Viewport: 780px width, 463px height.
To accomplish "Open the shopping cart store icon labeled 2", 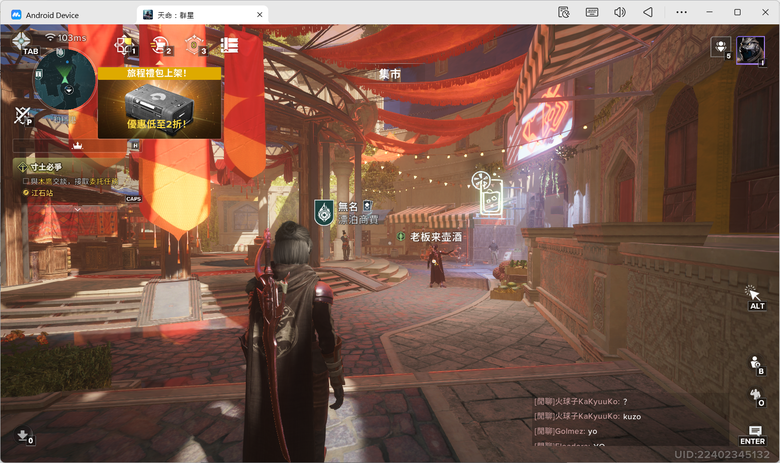I will click(x=160, y=45).
